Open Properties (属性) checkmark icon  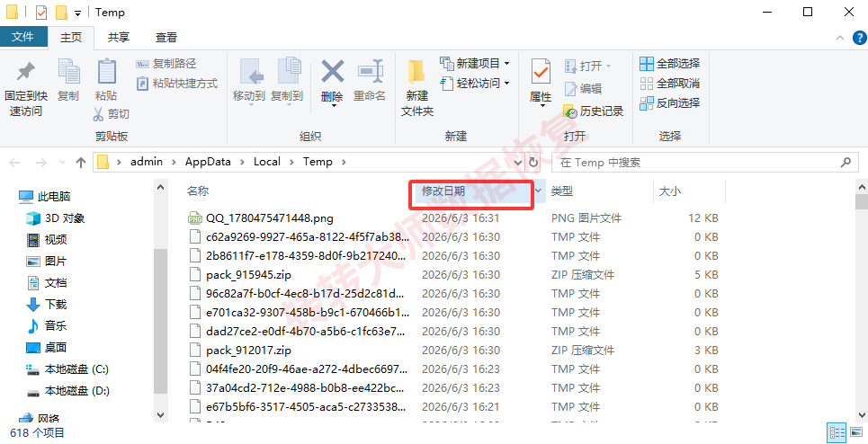point(541,72)
